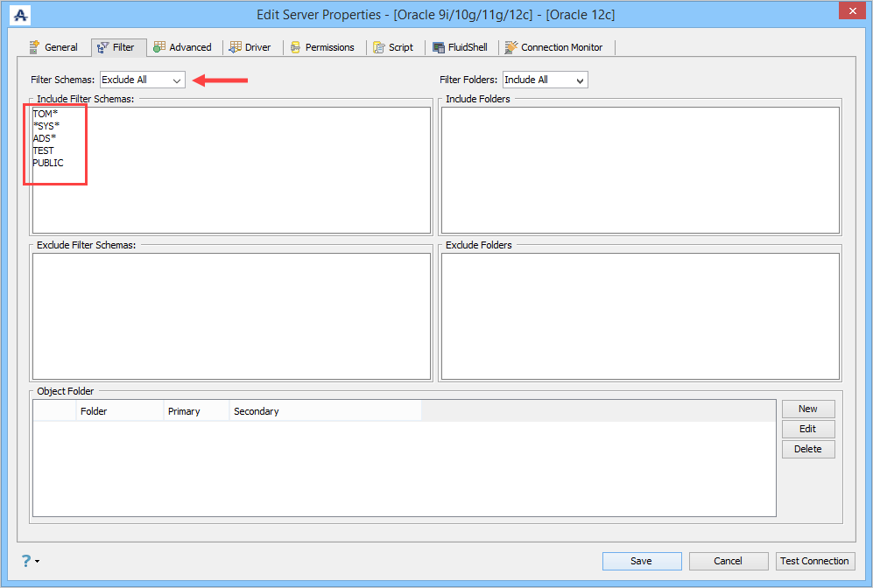The height and width of the screenshot is (588, 873).
Task: Click inside the Exclude Filter Schemas box
Action: tap(232, 317)
